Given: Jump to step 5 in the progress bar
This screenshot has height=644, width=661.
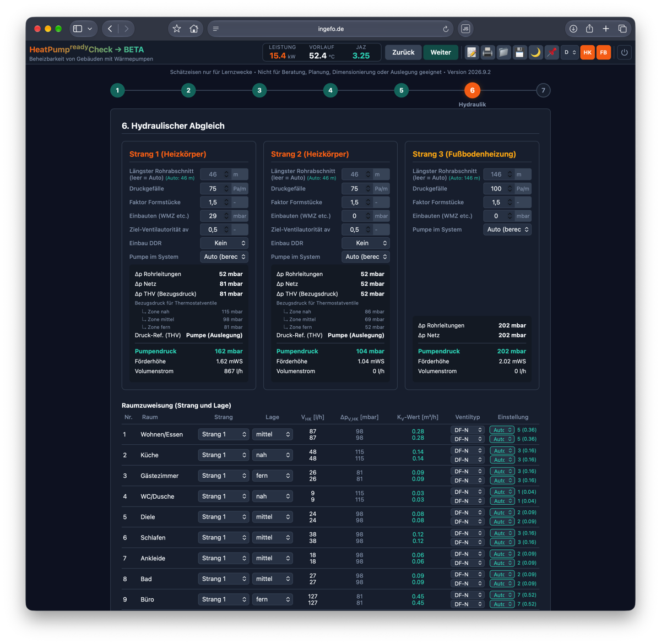Looking at the screenshot, I should point(402,90).
